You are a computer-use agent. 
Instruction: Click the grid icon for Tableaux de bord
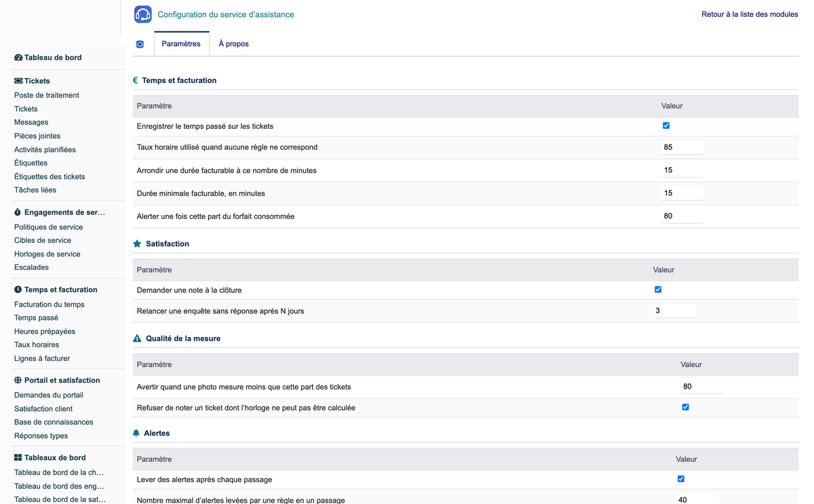coord(18,458)
